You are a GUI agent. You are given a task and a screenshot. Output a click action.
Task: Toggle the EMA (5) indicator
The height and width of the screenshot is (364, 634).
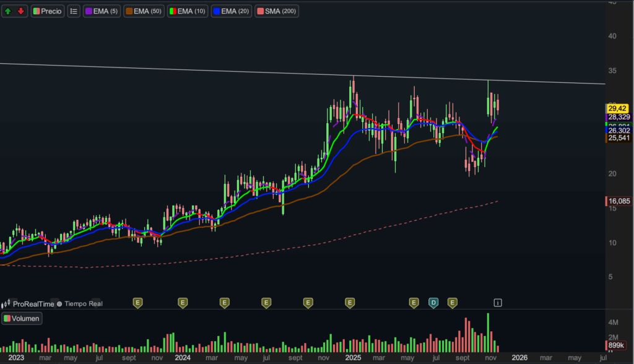(x=102, y=11)
